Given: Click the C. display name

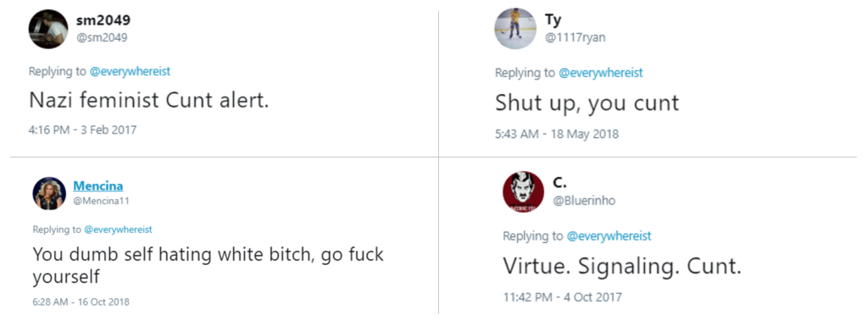Looking at the screenshot, I should coord(559,183).
